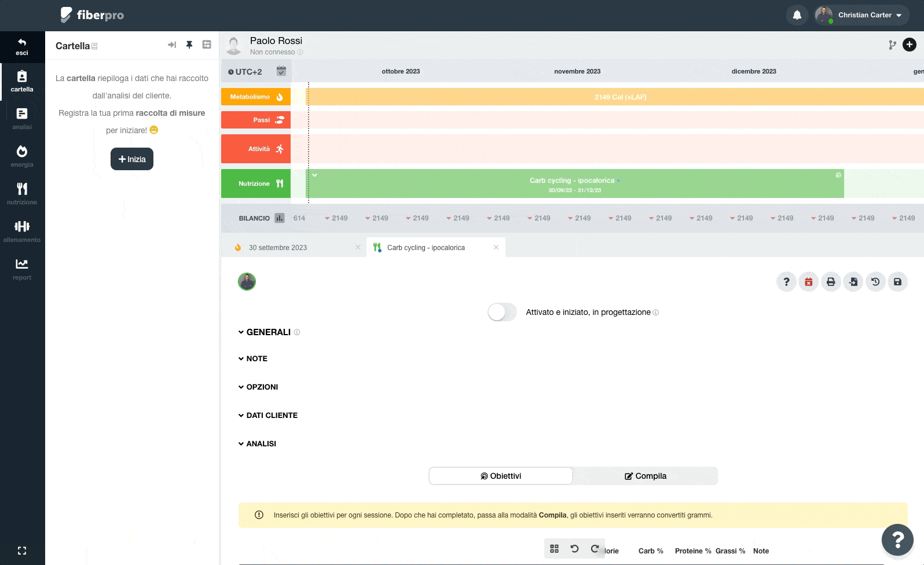Click the calendar check icon beside UTC+2
The image size is (924, 565).
point(281,71)
